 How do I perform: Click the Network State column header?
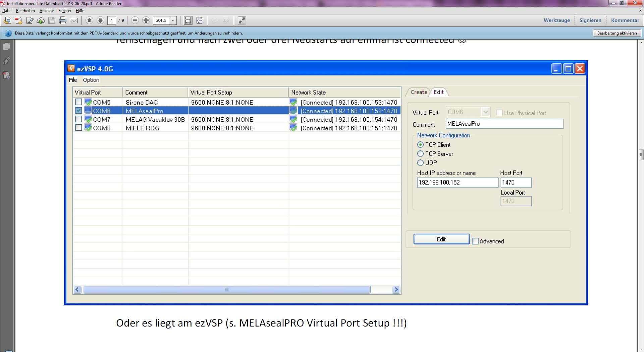tap(345, 92)
